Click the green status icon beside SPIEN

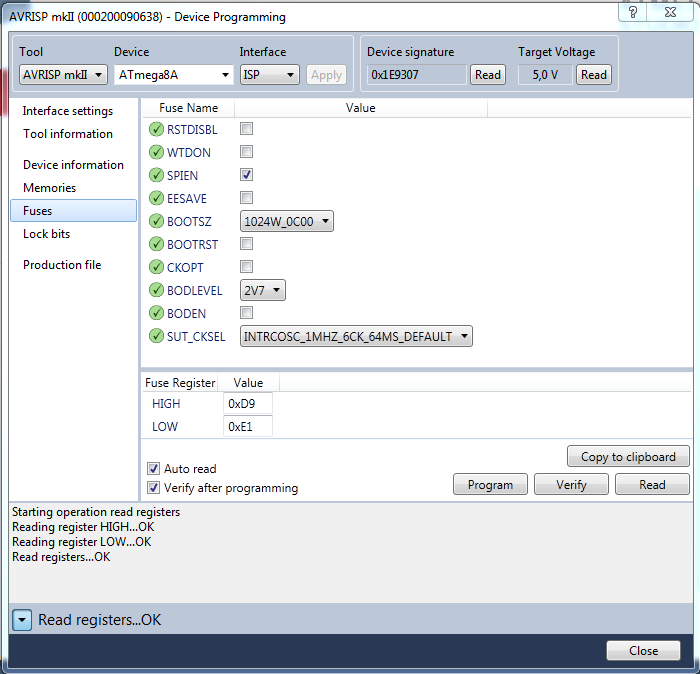click(x=156, y=175)
